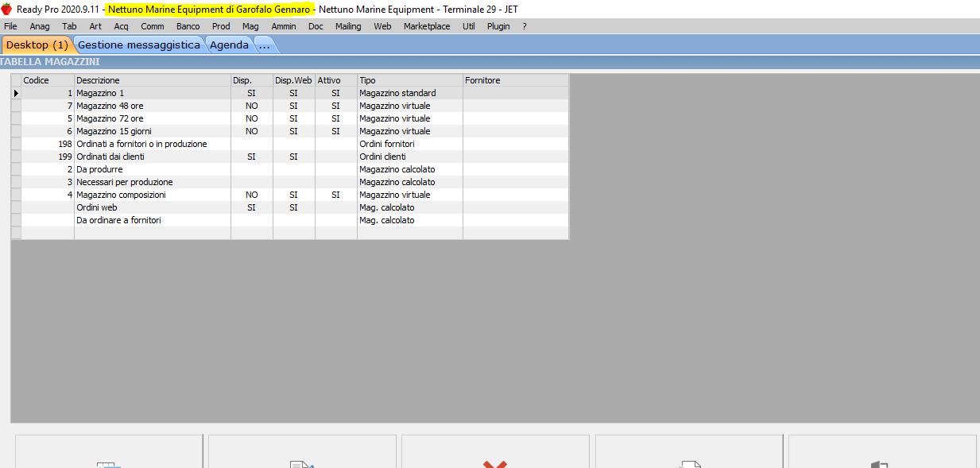This screenshot has height=468, width=980.
Task: Click code cell '198'
Action: tap(48, 144)
